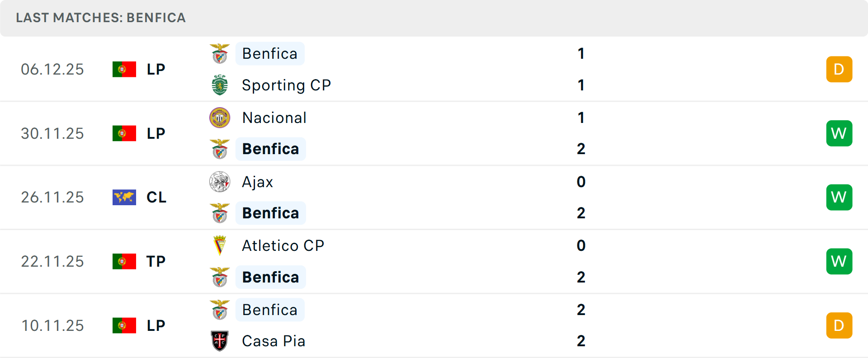868x358 pixels.
Task: Click the Atletico CP club crest
Action: [220, 245]
